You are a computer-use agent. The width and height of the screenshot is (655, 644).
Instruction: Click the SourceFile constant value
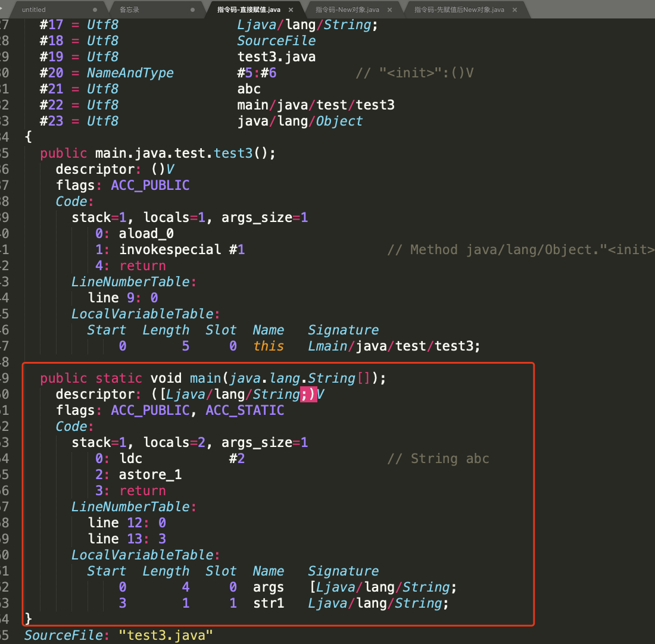pos(276,40)
